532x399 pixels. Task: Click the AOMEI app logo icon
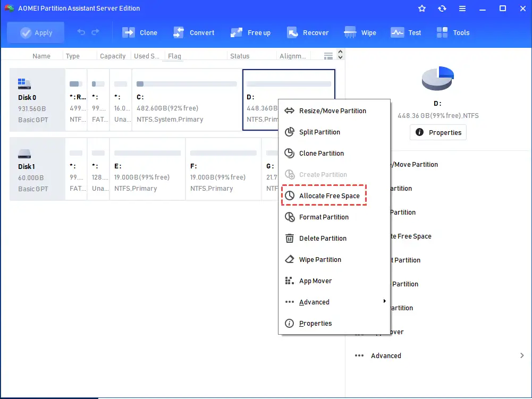[x=9, y=8]
